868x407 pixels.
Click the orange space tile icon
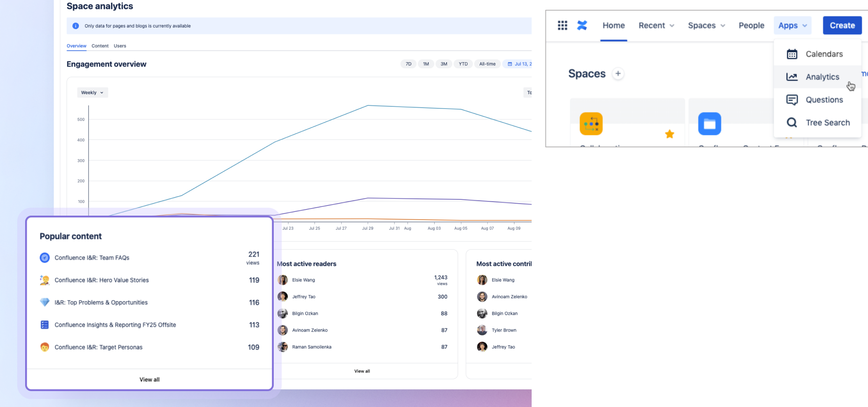(591, 124)
